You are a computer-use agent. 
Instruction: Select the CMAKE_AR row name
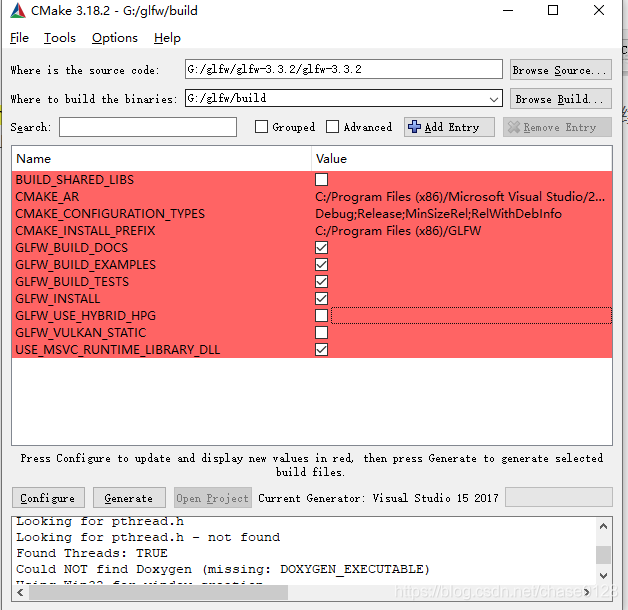(x=47, y=197)
